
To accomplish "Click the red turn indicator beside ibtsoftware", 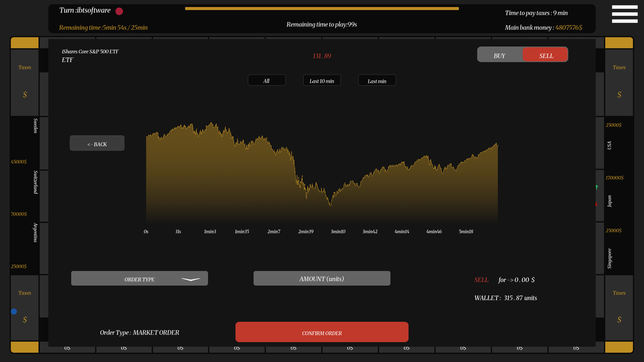I will (x=119, y=11).
